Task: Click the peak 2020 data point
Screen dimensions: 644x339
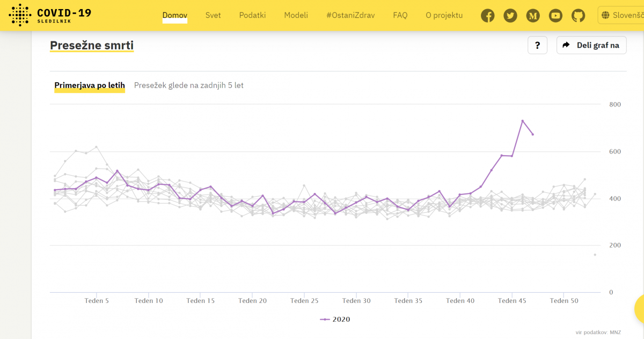Action: [x=522, y=121]
